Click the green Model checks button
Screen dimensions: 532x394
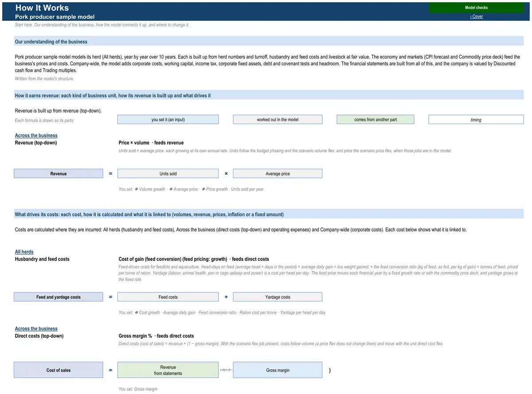click(x=476, y=8)
